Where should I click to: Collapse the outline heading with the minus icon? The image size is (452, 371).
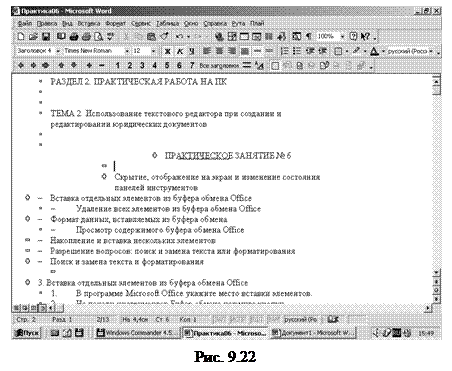coord(102,66)
